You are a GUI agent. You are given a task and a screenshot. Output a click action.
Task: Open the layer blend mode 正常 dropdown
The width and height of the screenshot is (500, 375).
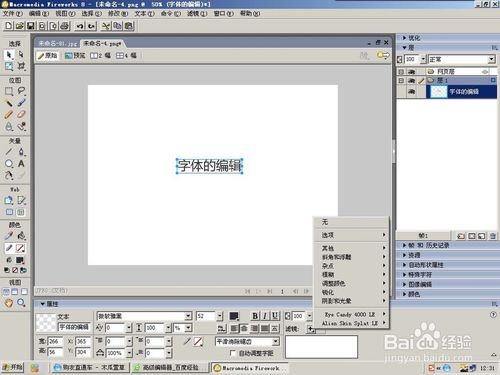492,59
